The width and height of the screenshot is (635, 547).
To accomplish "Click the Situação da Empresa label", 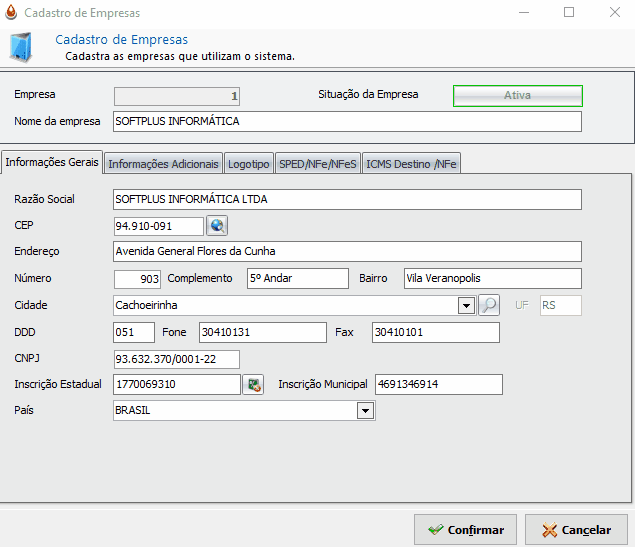I will (368, 94).
